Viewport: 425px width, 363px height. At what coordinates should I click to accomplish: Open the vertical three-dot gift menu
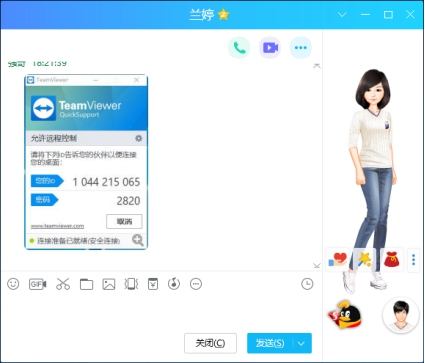tap(413, 260)
